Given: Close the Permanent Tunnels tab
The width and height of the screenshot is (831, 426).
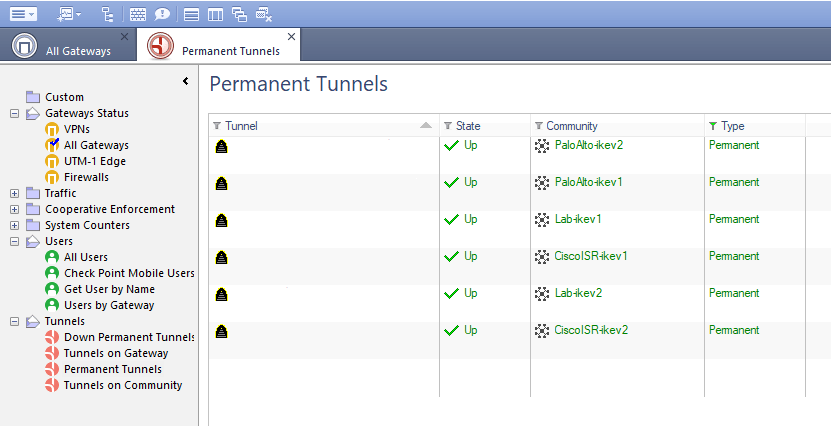Looking at the screenshot, I should click(291, 36).
